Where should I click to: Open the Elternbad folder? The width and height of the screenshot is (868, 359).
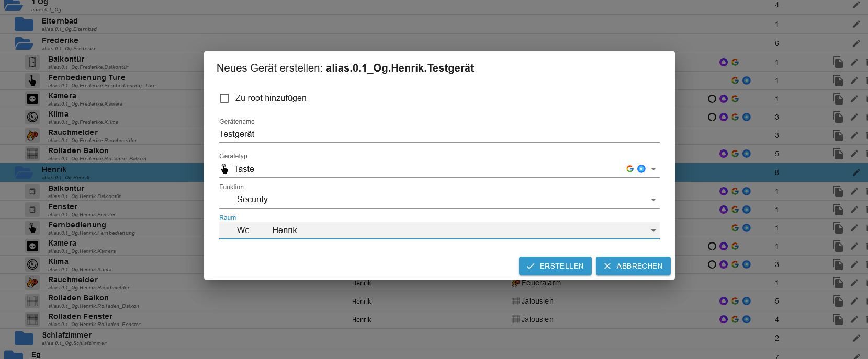pos(24,24)
